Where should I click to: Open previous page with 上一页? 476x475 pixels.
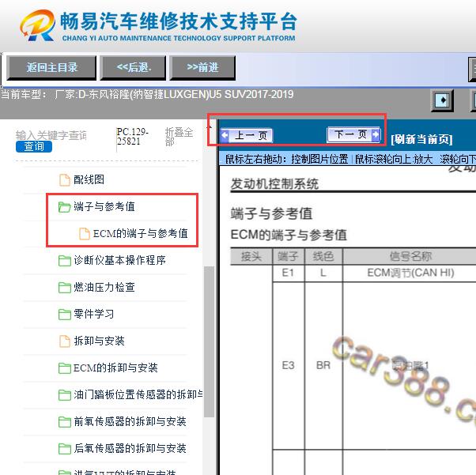click(x=247, y=135)
